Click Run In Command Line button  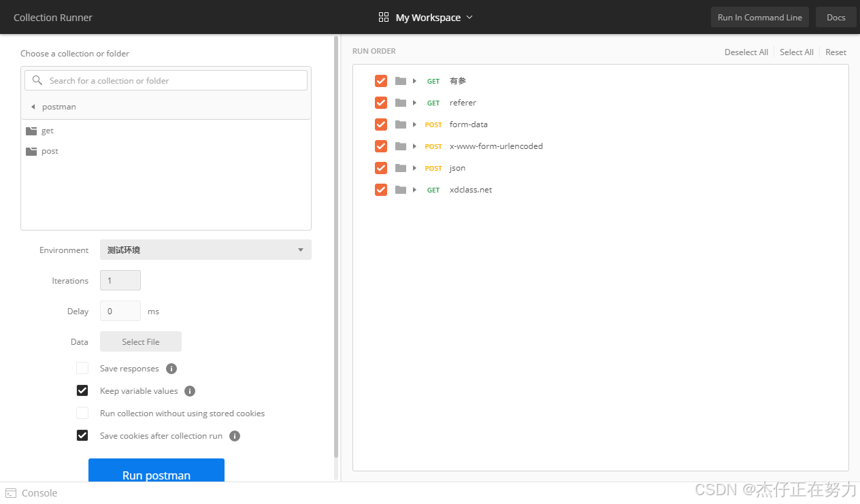[759, 18]
